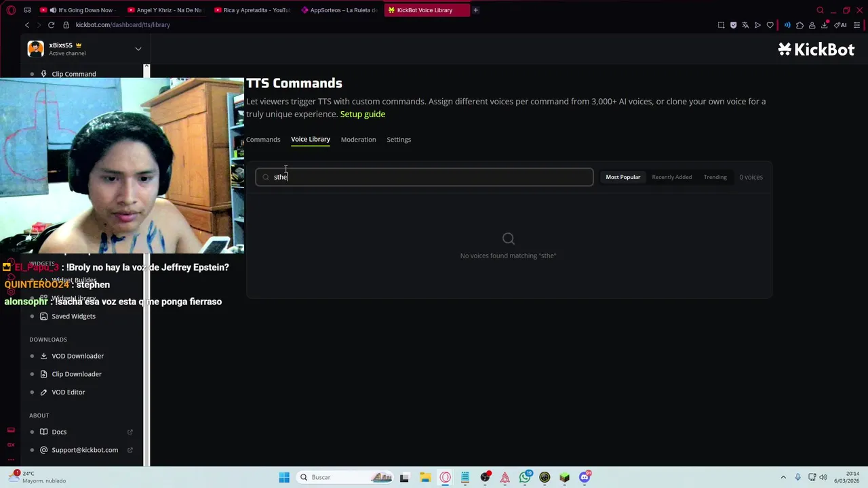This screenshot has width=868, height=488.
Task: Click the Windows Start button
Action: pos(284,477)
